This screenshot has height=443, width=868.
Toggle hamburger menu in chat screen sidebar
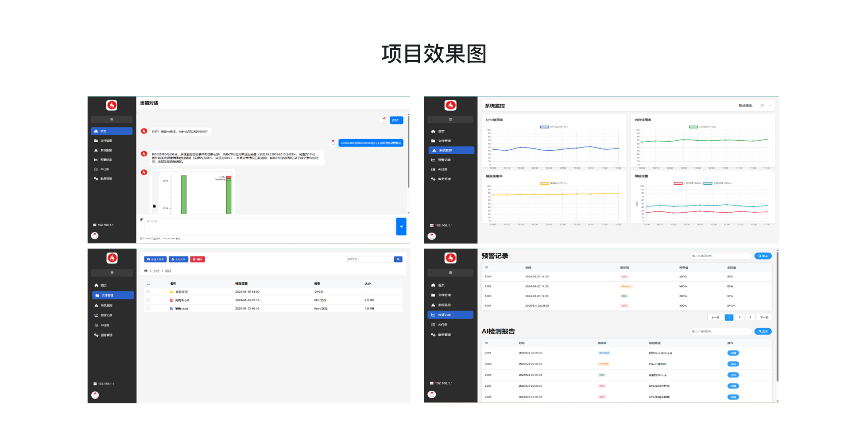coord(112,119)
